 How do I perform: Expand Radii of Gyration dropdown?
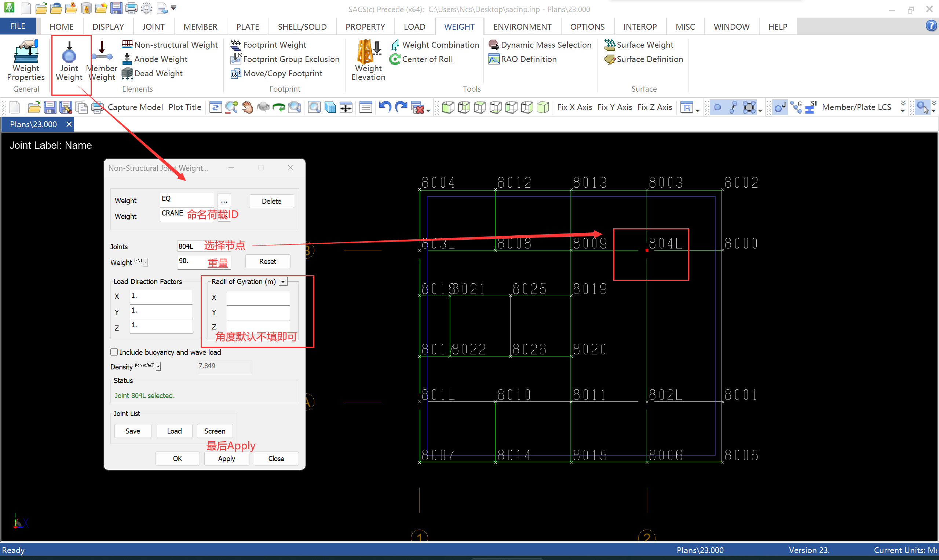[x=283, y=281]
